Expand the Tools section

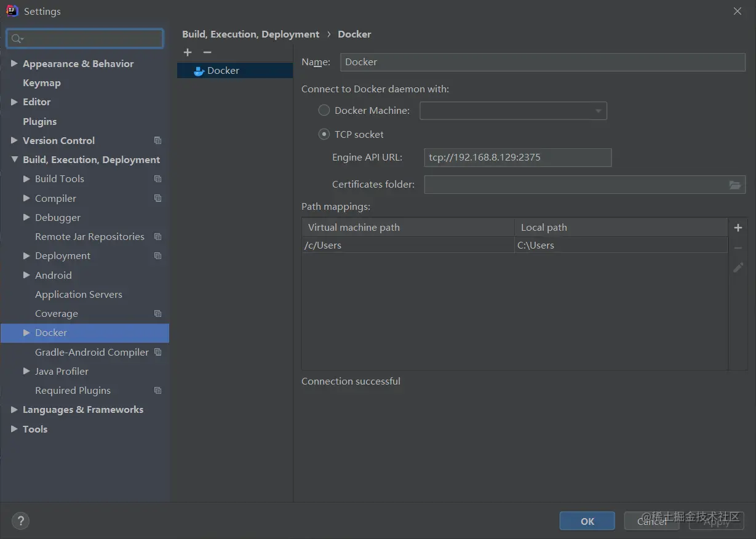(x=14, y=429)
